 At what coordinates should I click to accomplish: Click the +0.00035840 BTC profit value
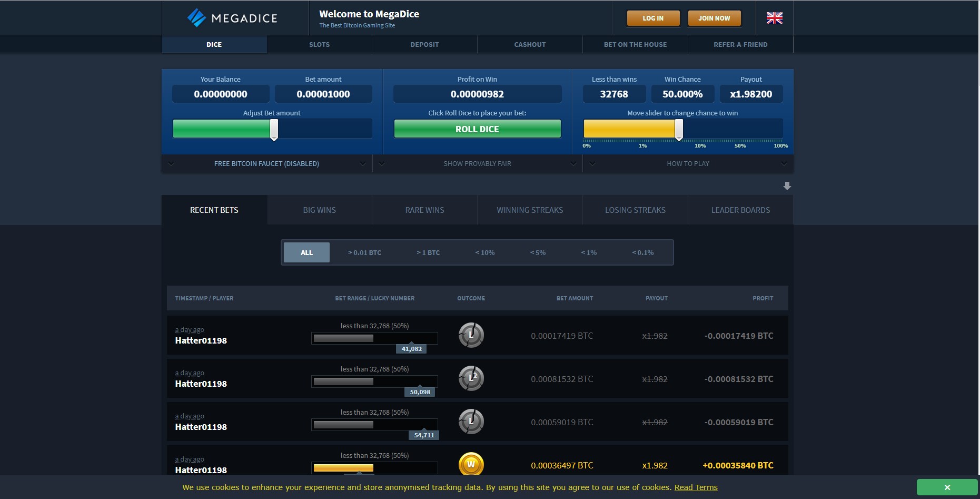[738, 466]
